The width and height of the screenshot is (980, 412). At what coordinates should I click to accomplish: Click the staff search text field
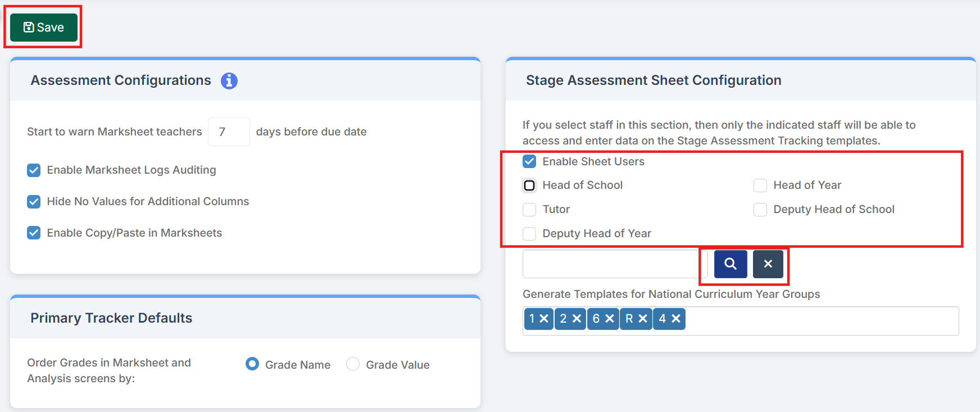[611, 264]
